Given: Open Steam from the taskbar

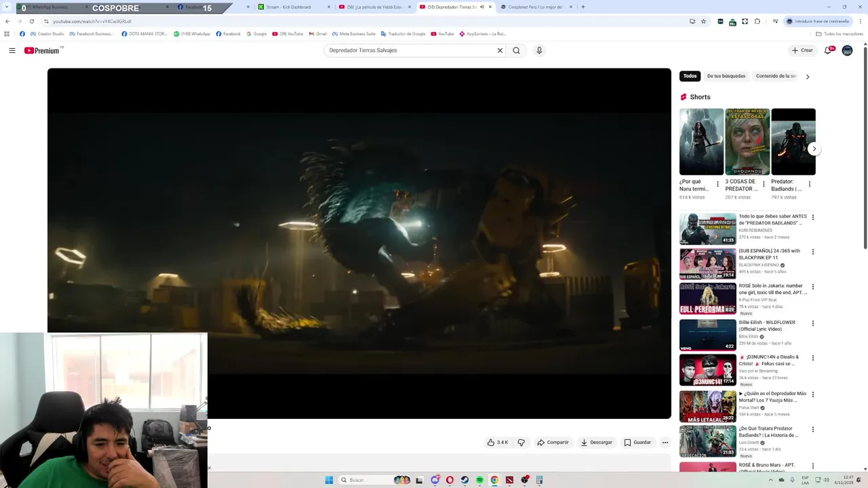Looking at the screenshot, I should (x=465, y=480).
